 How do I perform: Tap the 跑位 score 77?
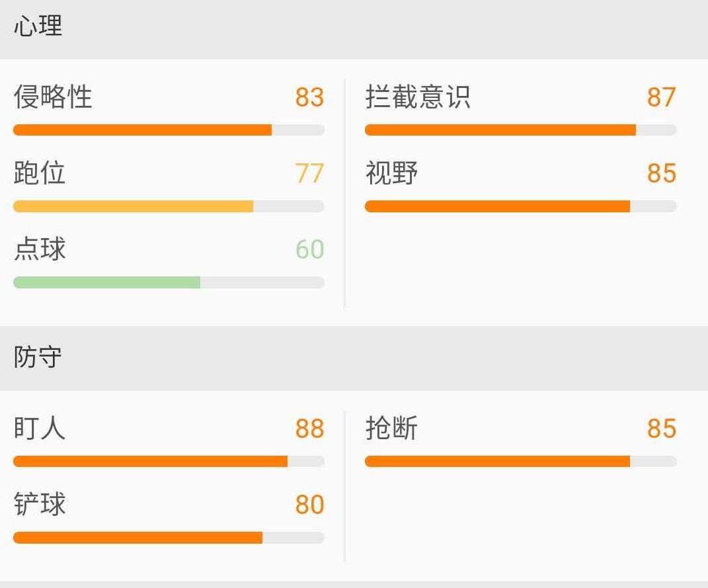click(309, 173)
